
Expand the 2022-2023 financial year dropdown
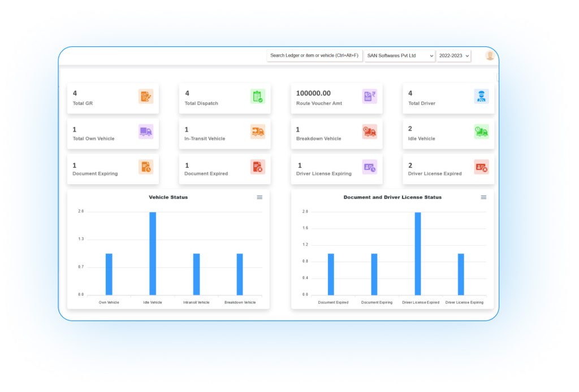click(453, 55)
